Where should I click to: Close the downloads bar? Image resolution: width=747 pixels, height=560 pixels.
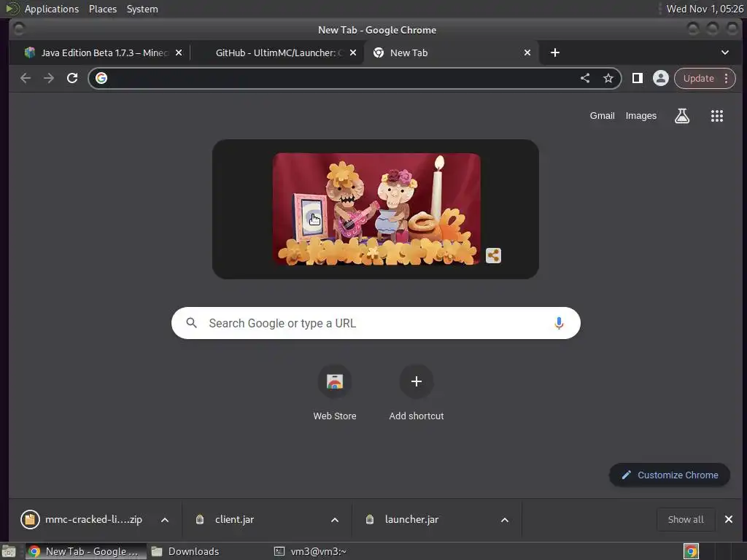click(x=729, y=519)
